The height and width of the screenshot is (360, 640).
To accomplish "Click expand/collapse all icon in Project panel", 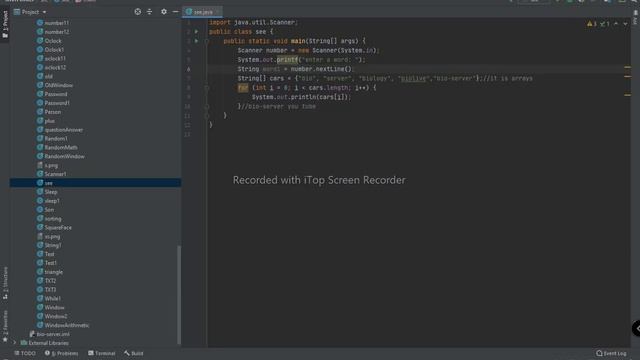I will pyautogui.click(x=149, y=12).
